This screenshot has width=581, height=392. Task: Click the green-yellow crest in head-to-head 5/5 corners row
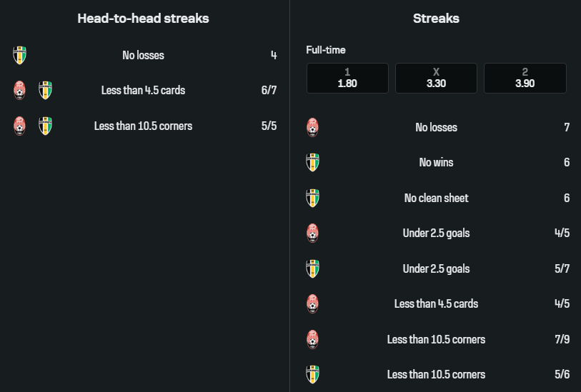(45, 126)
